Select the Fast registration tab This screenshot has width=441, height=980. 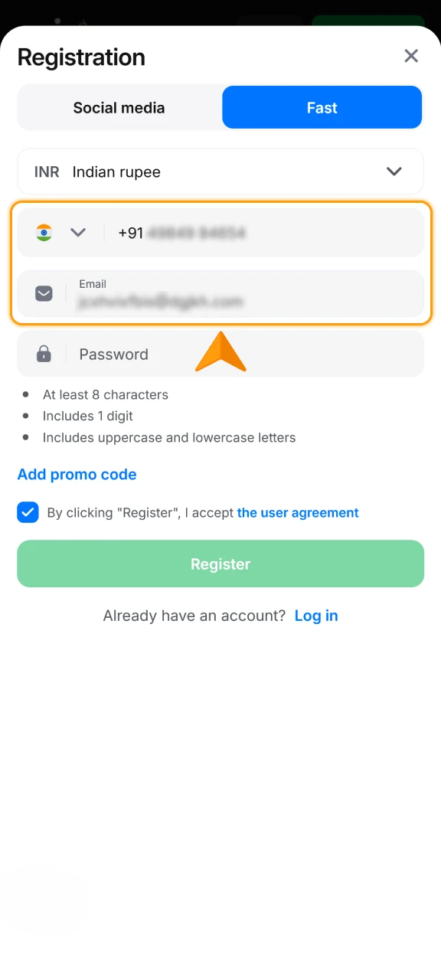322,107
